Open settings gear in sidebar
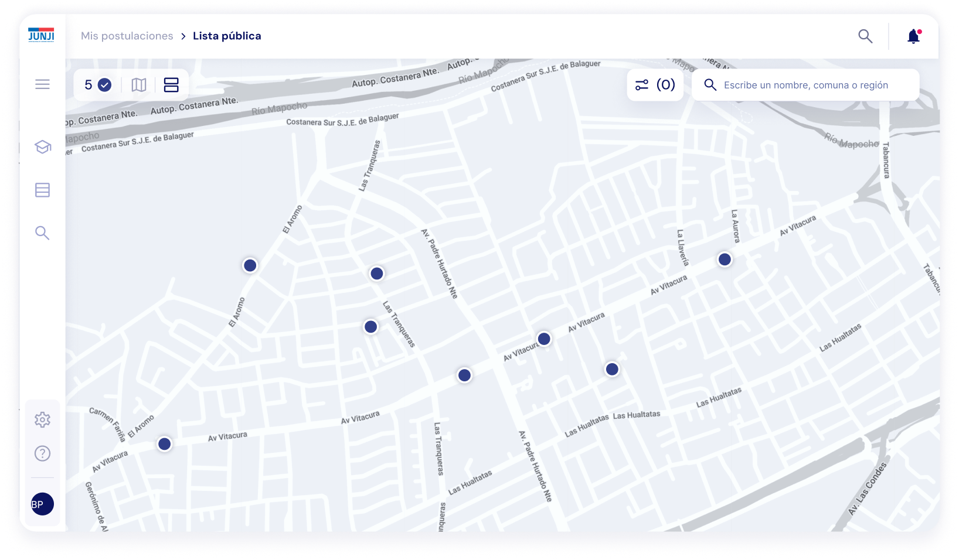The height and width of the screenshot is (560, 959). tap(42, 419)
